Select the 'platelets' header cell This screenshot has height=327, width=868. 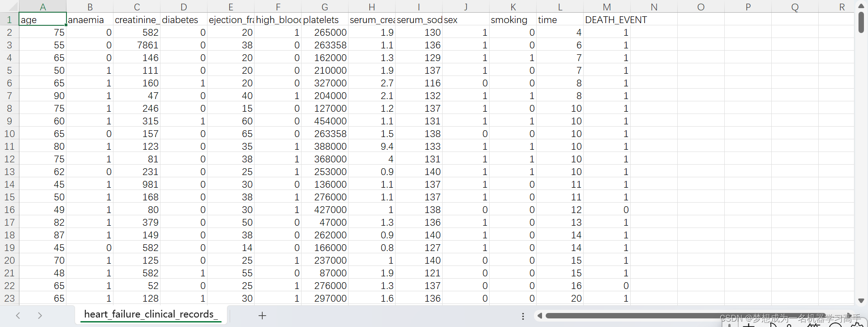(325, 19)
